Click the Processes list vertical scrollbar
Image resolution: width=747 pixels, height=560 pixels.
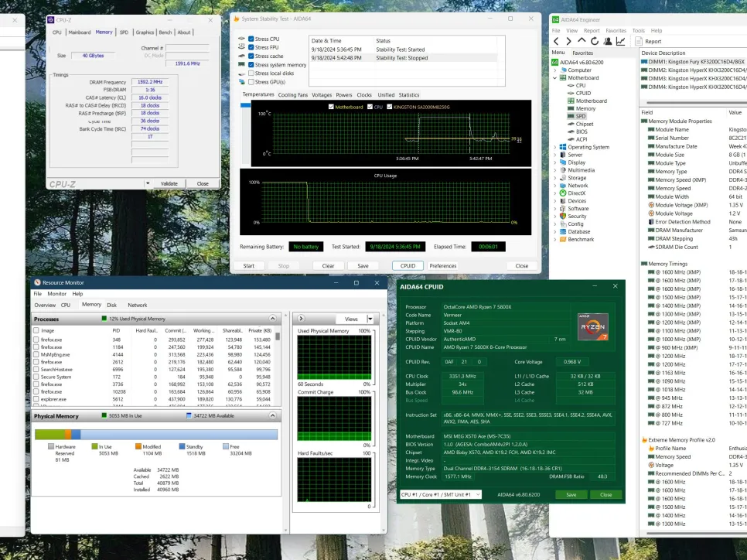click(278, 366)
